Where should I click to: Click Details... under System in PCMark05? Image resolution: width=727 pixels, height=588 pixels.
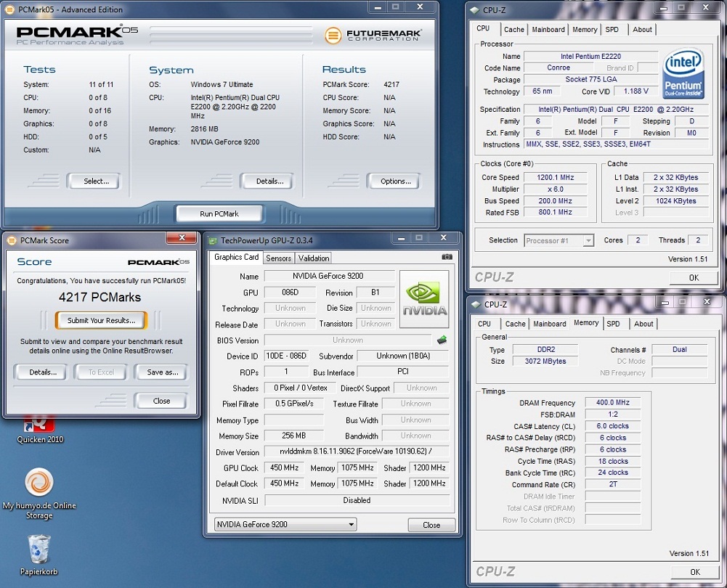click(x=267, y=181)
